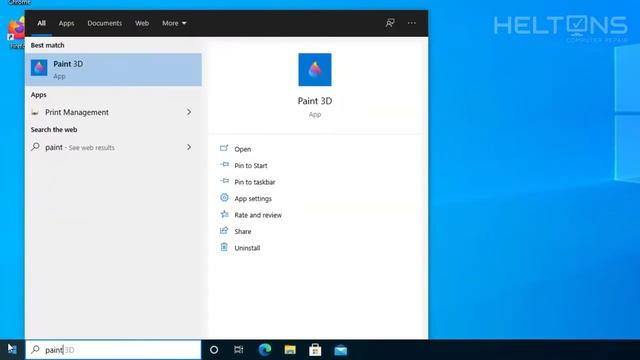Click the Rate and review star icon
640x360 pixels.
[x=224, y=214]
